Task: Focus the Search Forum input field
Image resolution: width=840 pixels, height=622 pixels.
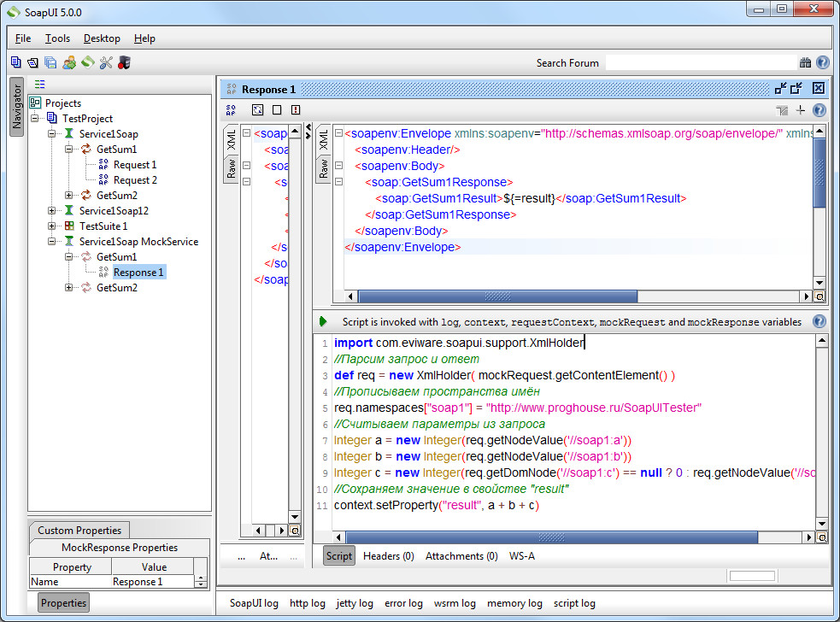Action: pyautogui.click(x=702, y=62)
